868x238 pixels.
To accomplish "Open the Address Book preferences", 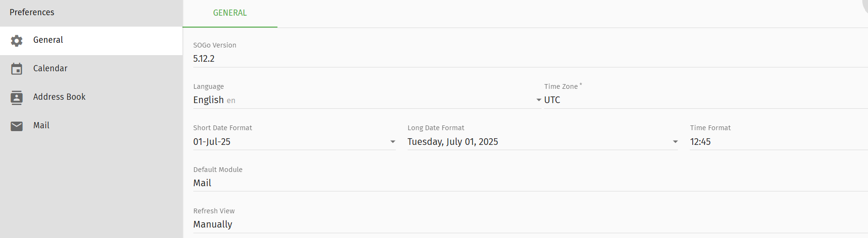I will pyautogui.click(x=91, y=97).
